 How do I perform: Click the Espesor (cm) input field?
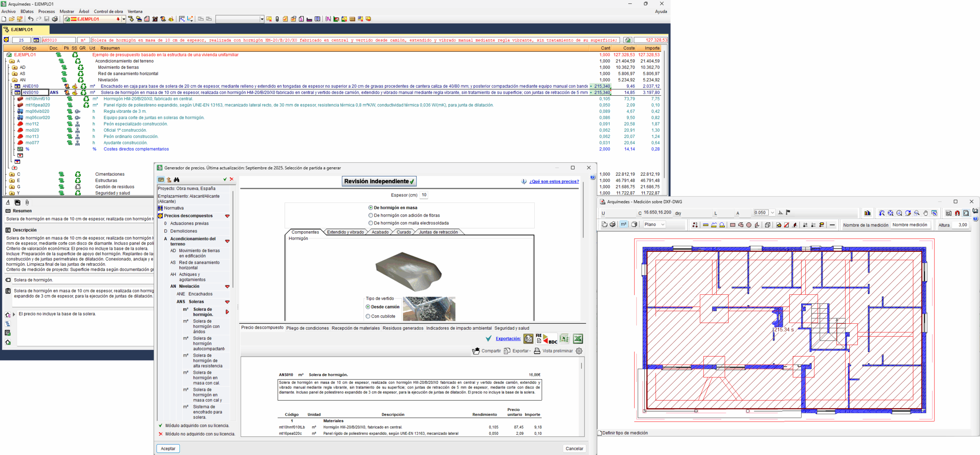[424, 195]
